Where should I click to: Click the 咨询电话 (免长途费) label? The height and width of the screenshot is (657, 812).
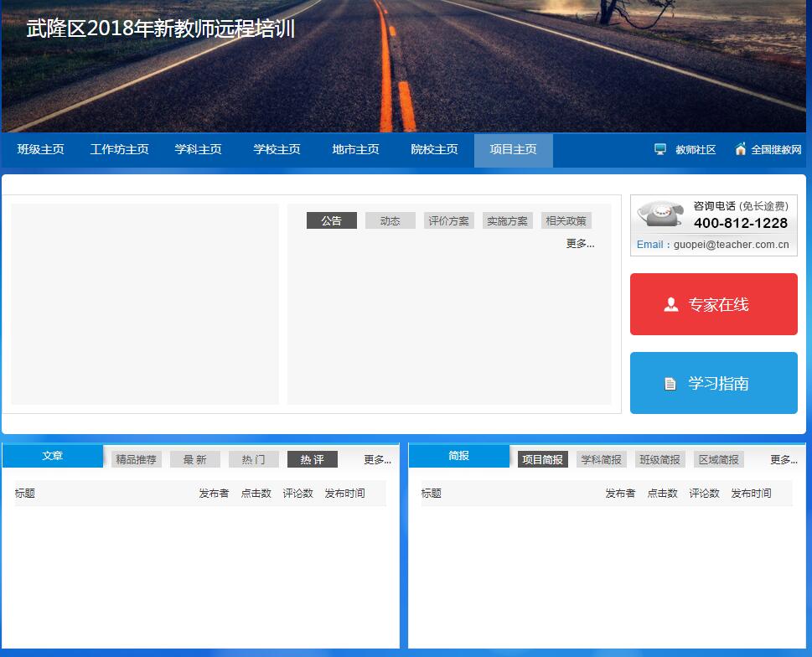click(x=741, y=206)
